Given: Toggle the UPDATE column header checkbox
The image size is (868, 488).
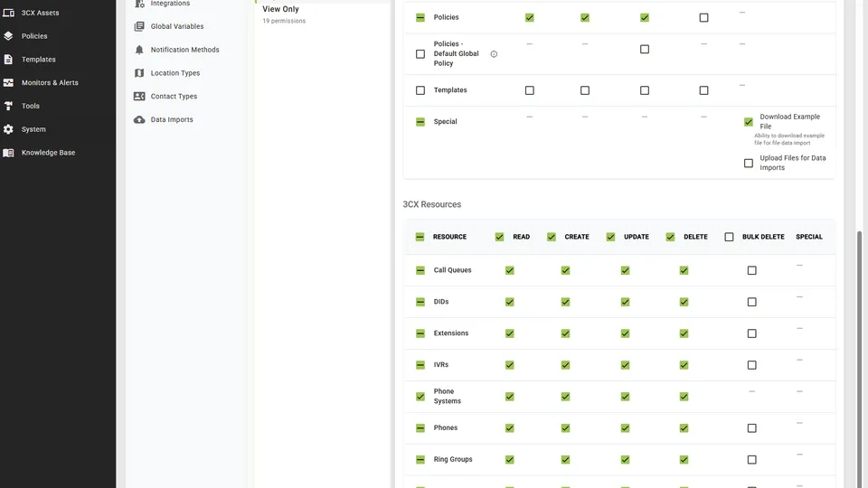Looking at the screenshot, I should (x=610, y=237).
